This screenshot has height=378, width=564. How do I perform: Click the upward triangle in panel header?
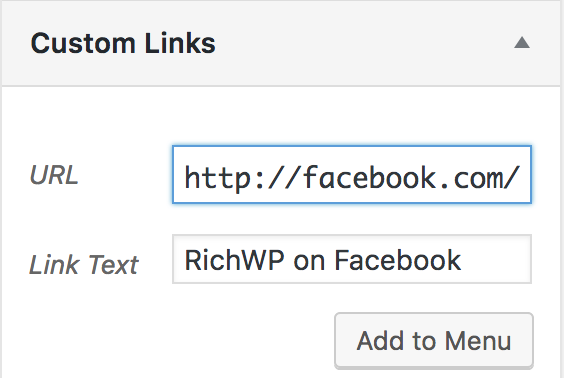pyautogui.click(x=522, y=43)
